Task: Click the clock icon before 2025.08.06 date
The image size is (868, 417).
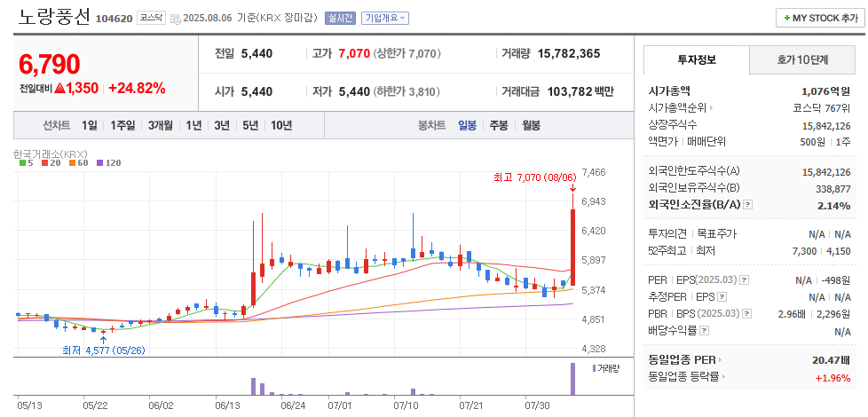Action: (176, 19)
